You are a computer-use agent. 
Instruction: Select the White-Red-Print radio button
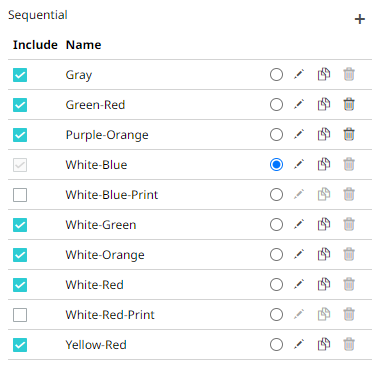coord(276,315)
